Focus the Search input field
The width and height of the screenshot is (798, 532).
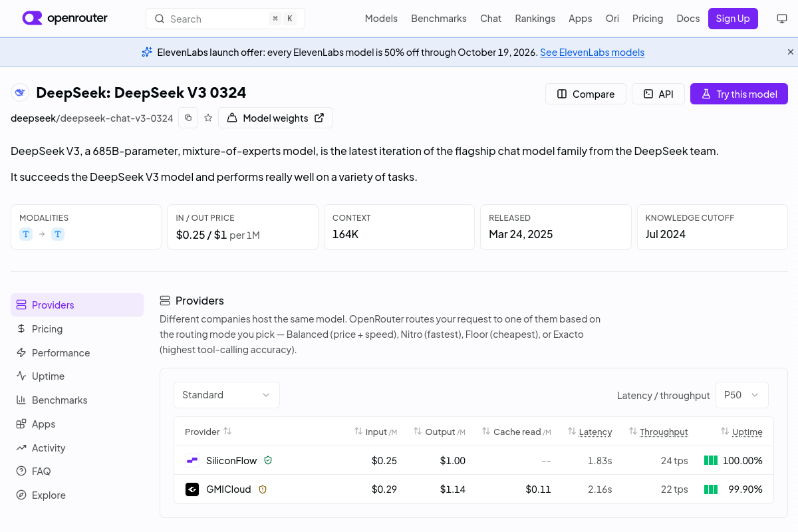point(225,19)
